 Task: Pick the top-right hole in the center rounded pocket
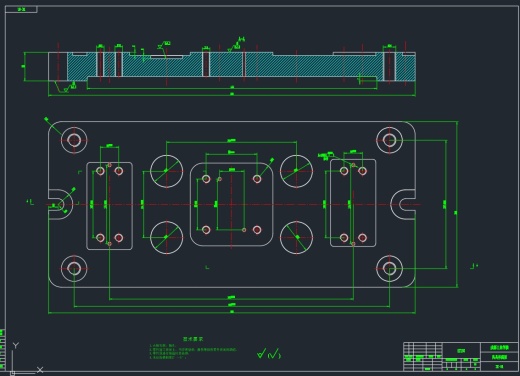[x=257, y=179]
